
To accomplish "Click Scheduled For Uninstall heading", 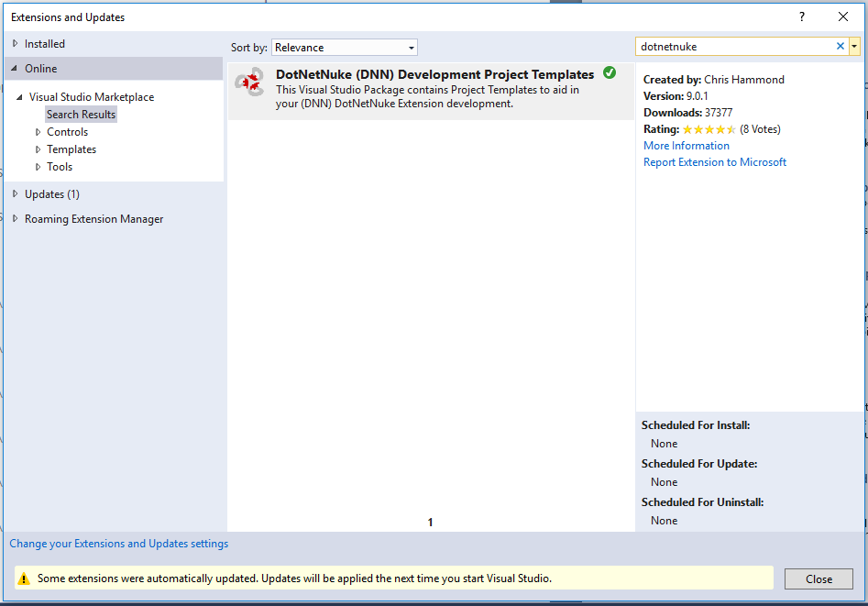I will [702, 502].
